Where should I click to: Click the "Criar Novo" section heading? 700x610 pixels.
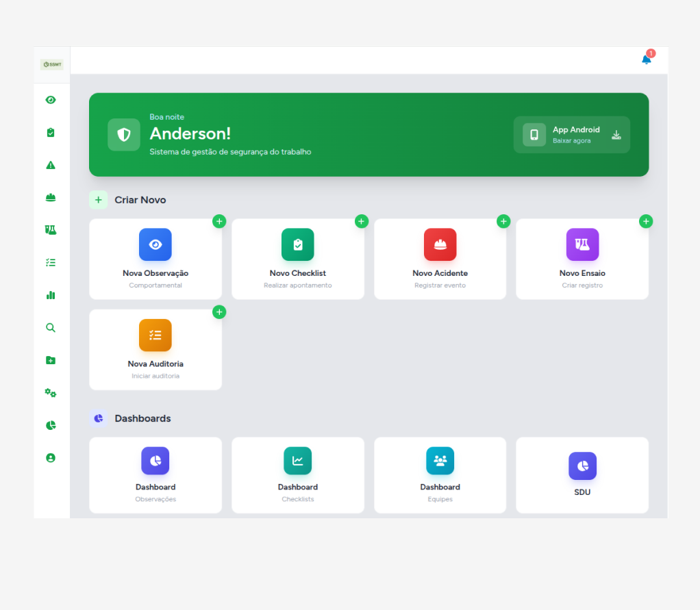(140, 200)
